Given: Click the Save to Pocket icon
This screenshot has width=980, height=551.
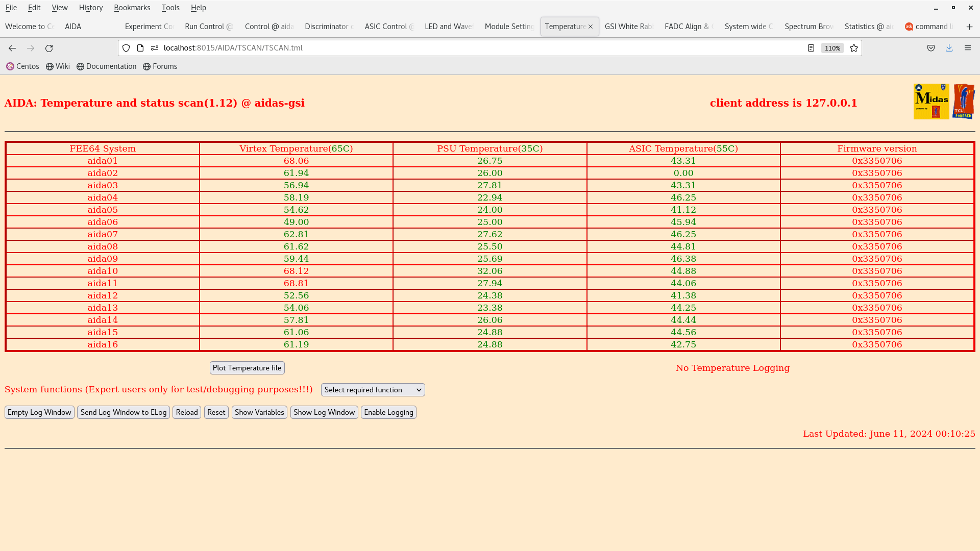Looking at the screenshot, I should [x=931, y=48].
